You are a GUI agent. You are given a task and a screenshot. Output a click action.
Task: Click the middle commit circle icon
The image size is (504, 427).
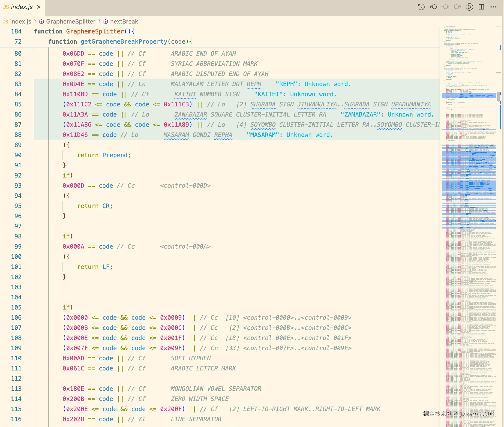pyautogui.click(x=445, y=7)
